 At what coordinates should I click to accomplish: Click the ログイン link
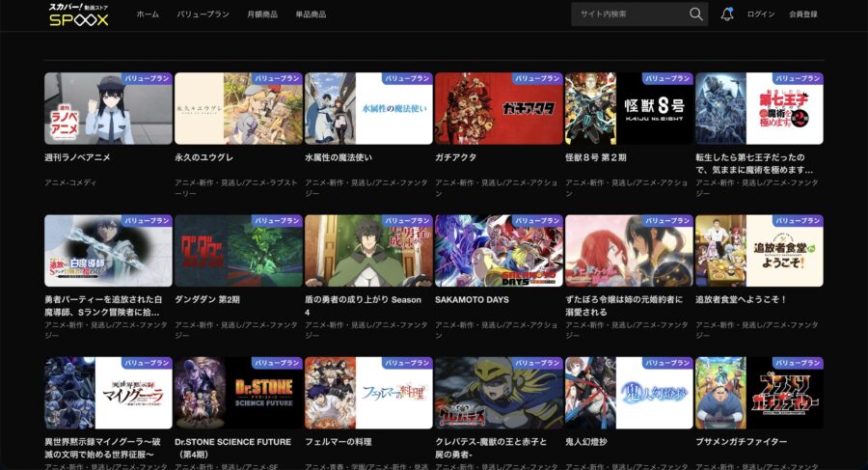pyautogui.click(x=761, y=14)
